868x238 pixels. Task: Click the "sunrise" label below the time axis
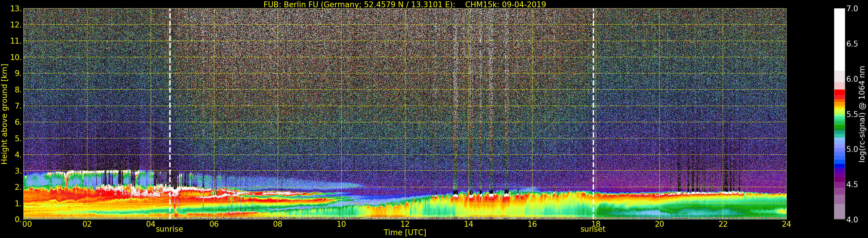pyautogui.click(x=169, y=229)
